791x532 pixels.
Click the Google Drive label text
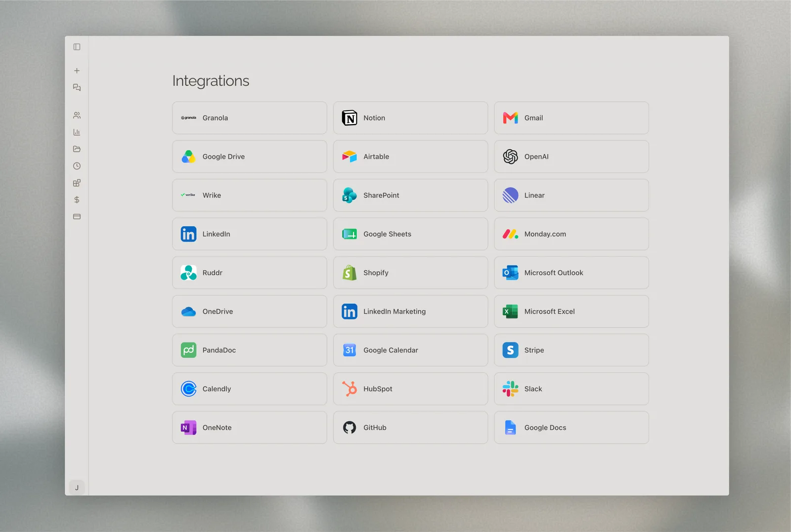[223, 157]
